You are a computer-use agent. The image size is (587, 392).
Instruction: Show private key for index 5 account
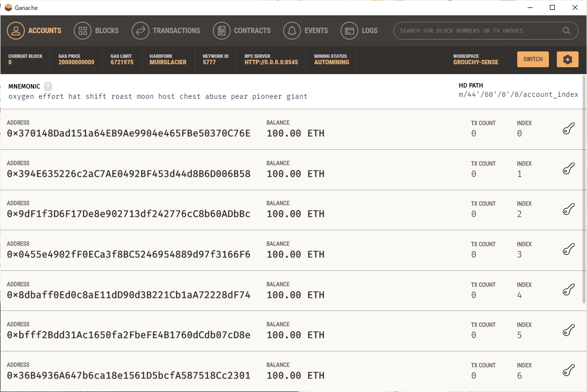[x=569, y=331]
